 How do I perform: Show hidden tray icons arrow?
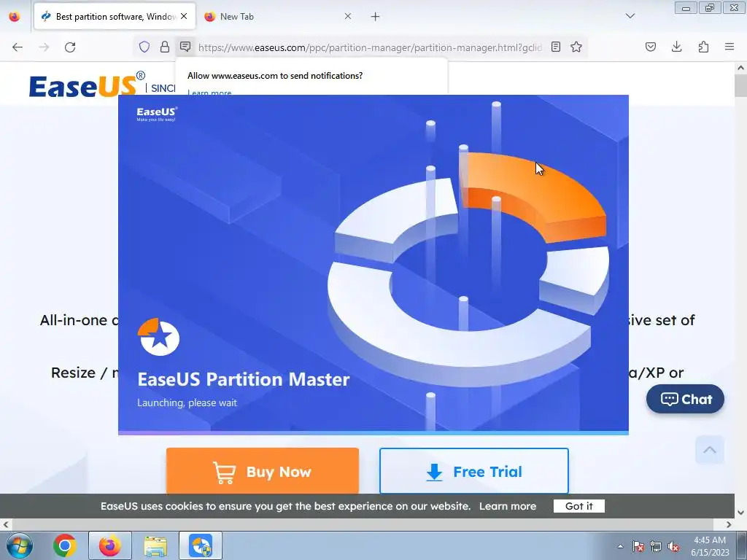point(620,546)
